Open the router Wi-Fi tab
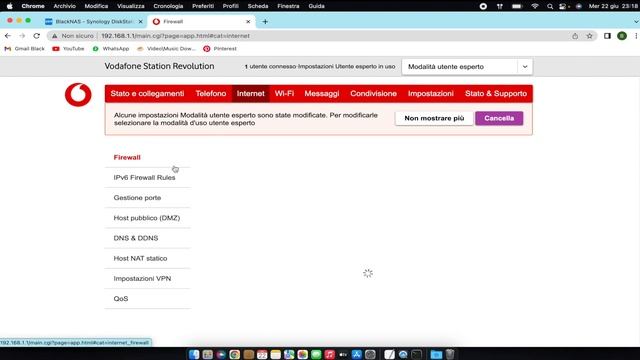 point(284,93)
